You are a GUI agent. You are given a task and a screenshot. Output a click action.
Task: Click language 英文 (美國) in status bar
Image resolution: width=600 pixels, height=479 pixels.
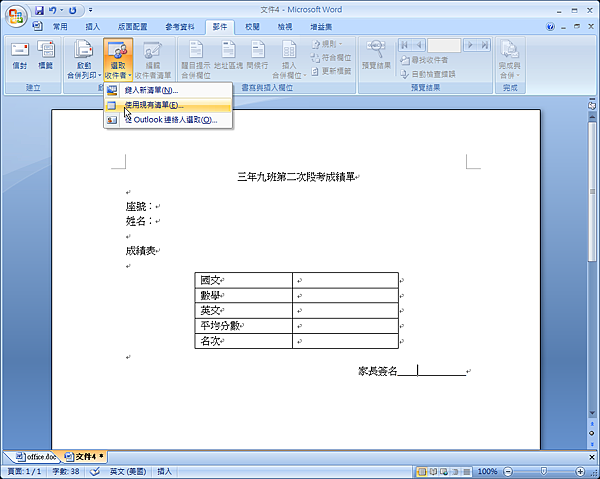pyautogui.click(x=128, y=471)
